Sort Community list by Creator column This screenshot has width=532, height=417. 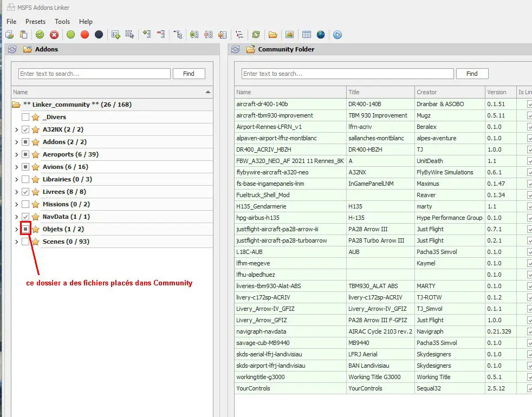click(450, 92)
